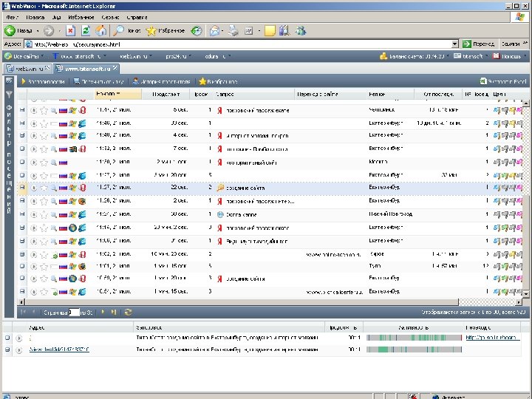Go to first page in pager
This screenshot has width=532, height=399.
click(23, 312)
